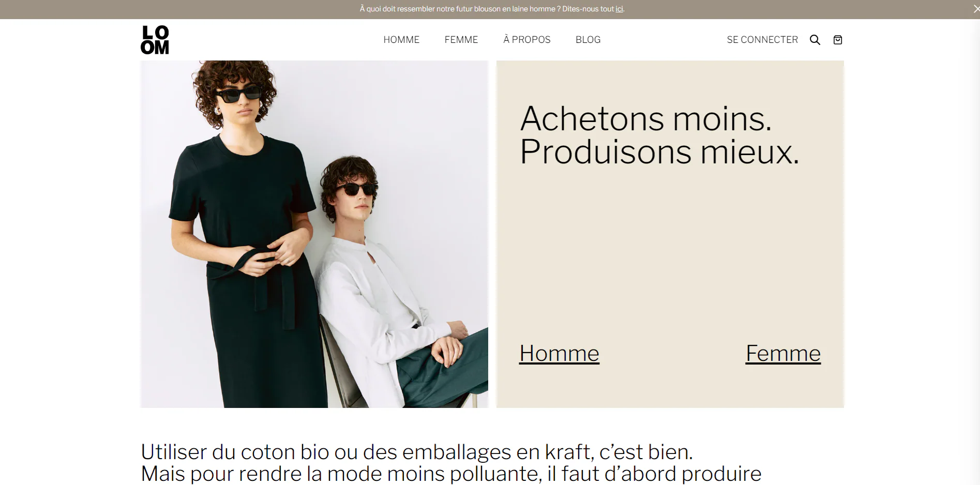Click the LOOM logo
The image size is (980, 485).
(x=155, y=40)
